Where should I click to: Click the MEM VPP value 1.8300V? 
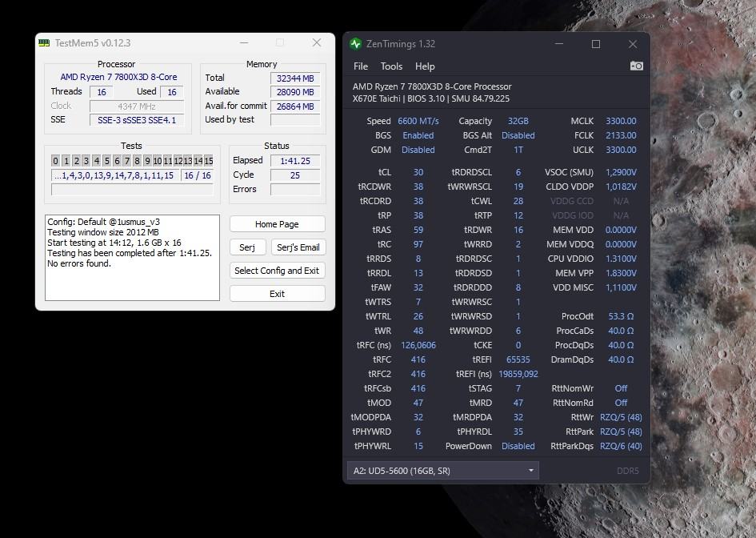pos(621,274)
